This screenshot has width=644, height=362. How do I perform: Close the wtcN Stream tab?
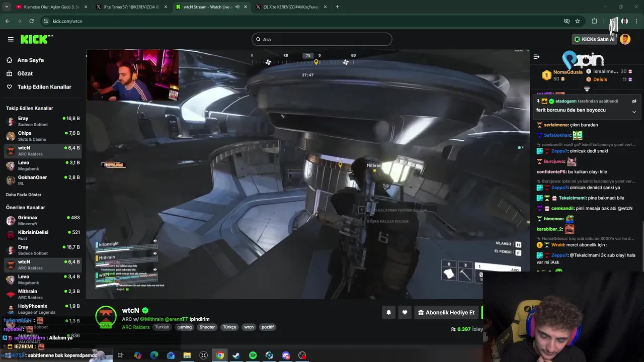[x=246, y=7]
